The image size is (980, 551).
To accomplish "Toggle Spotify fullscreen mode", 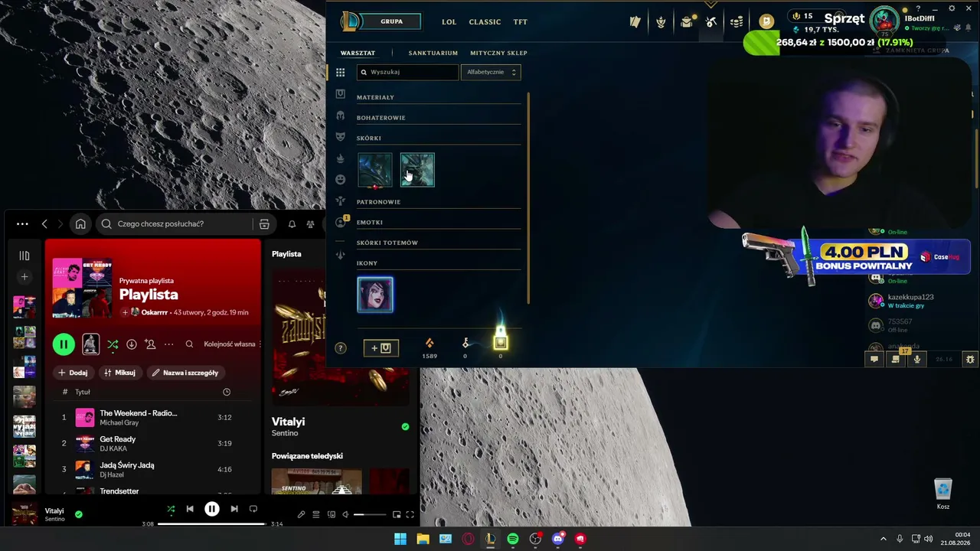I will pos(410,514).
